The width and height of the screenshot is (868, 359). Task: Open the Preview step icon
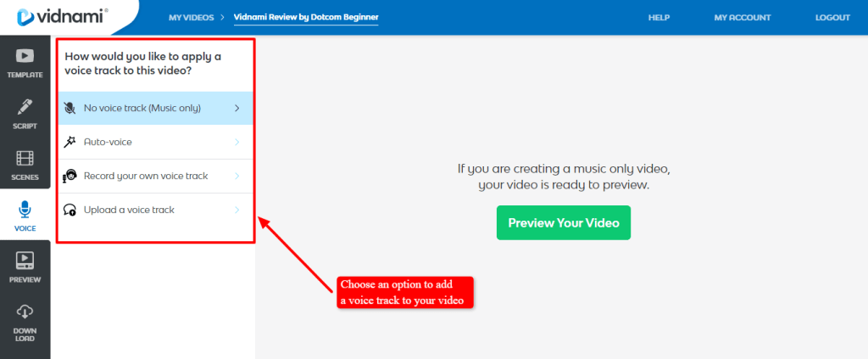point(25,261)
